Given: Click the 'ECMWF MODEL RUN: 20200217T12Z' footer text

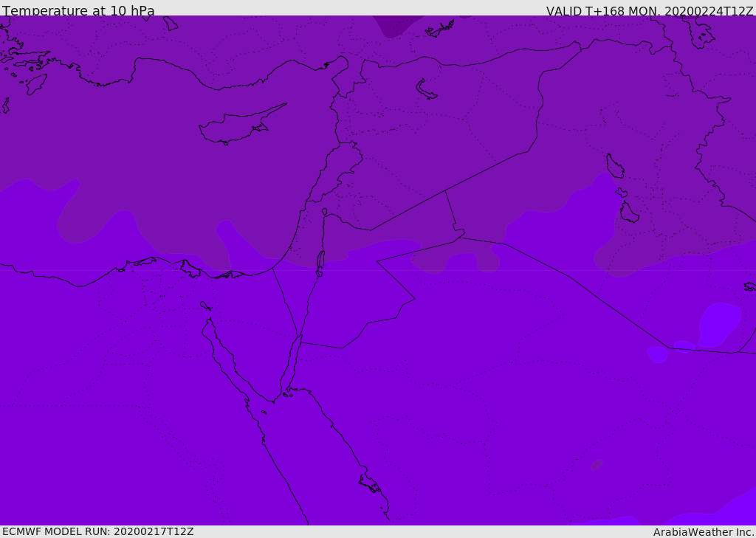Looking at the screenshot, I should coord(98,531).
